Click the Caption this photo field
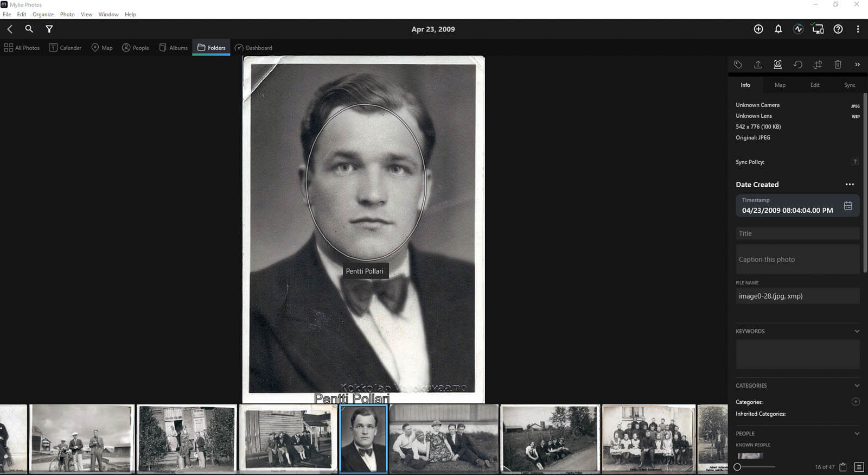Screen dimensions: 868x475 797,259
